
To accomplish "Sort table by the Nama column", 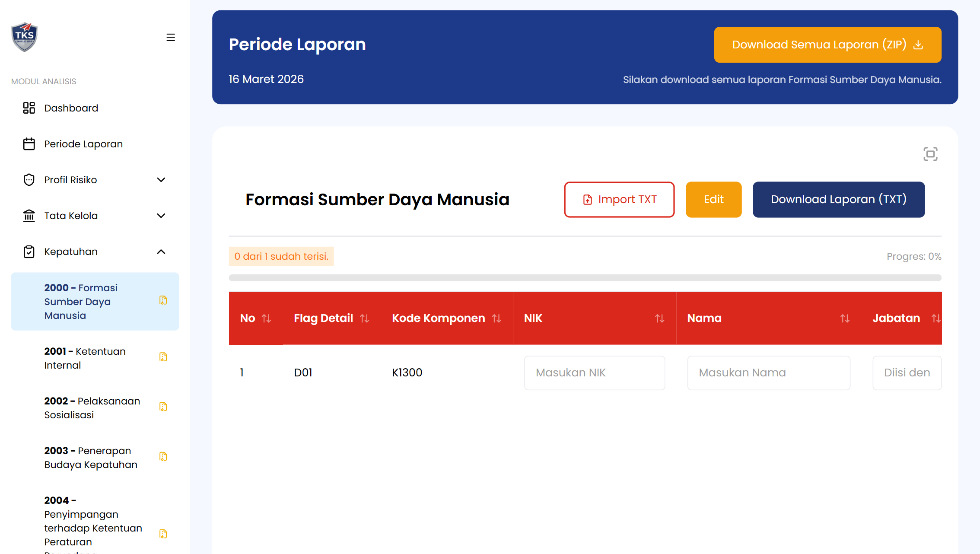I will (x=845, y=318).
